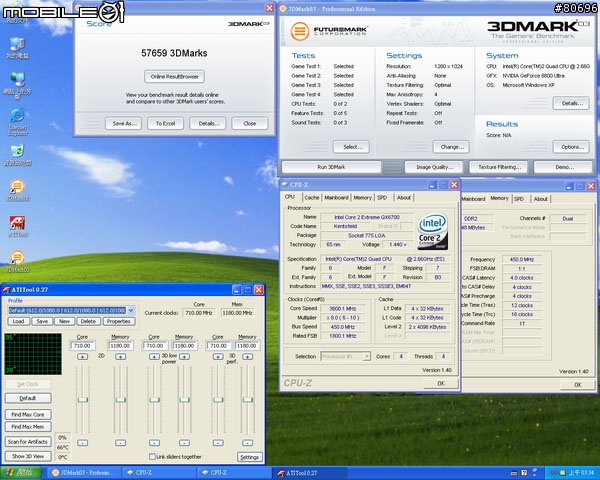Viewport: 600px width, 480px height.
Task: Click the plus above the 3D low power Memory slider
Action: point(184,356)
